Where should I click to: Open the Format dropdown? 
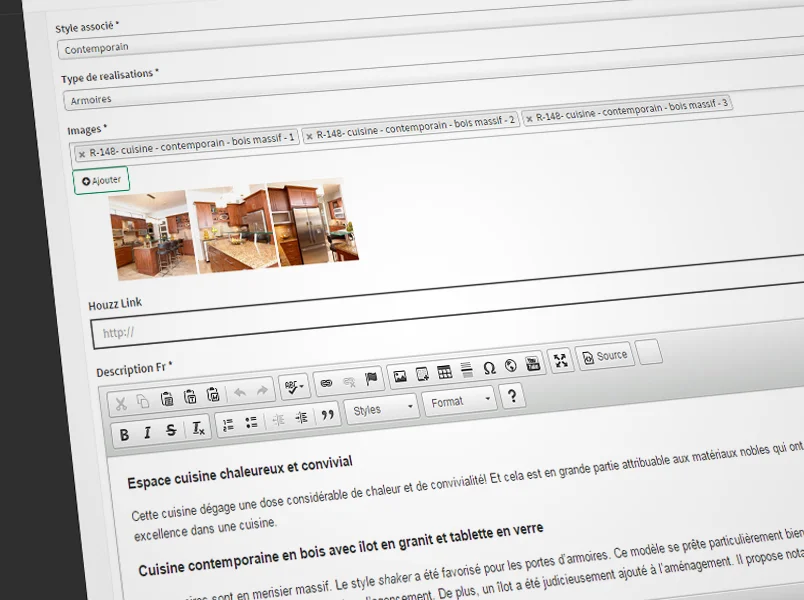(459, 402)
